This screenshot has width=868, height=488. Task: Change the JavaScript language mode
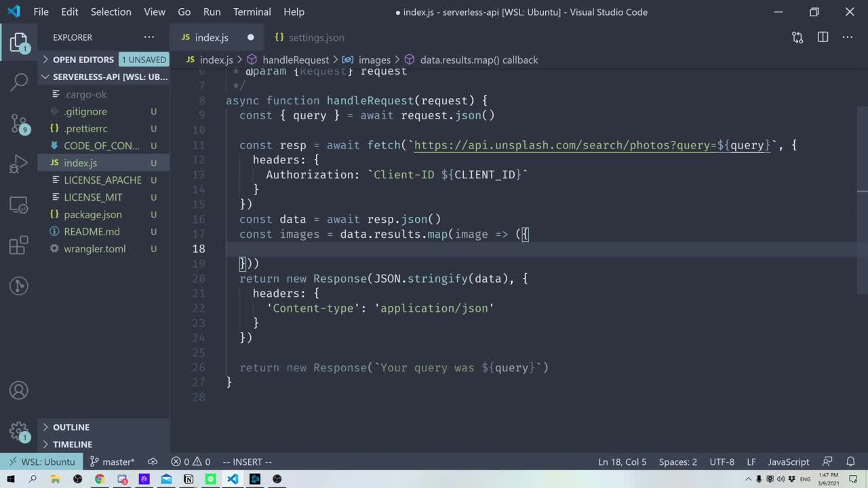pos(788,462)
